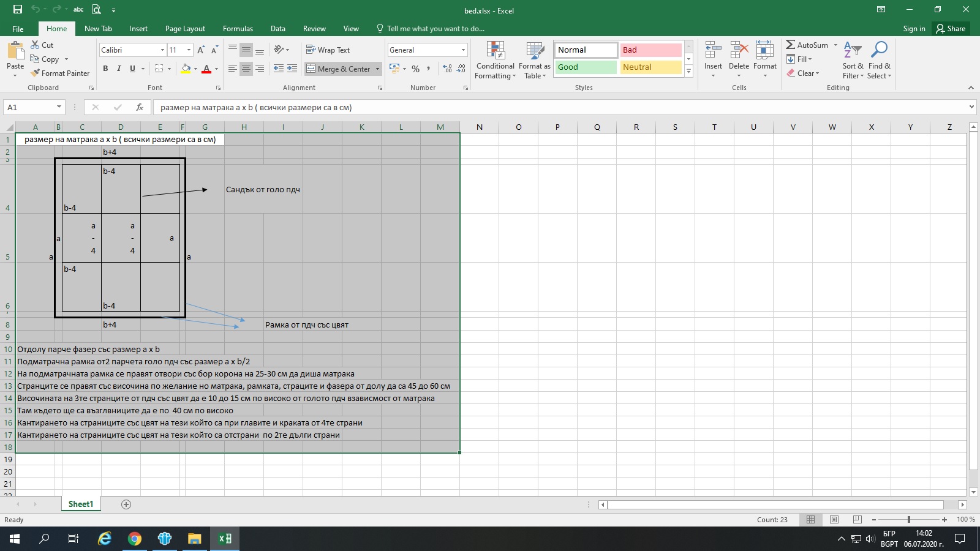The image size is (980, 551).
Task: Open the Name Box dropdown arrow
Action: tap(59, 107)
